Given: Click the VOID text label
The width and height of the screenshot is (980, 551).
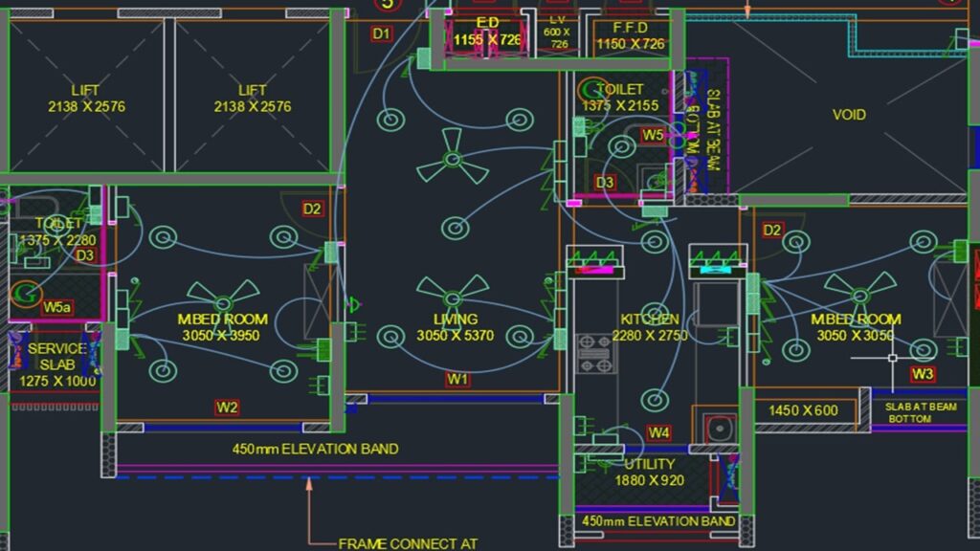Looking at the screenshot, I should click(849, 115).
